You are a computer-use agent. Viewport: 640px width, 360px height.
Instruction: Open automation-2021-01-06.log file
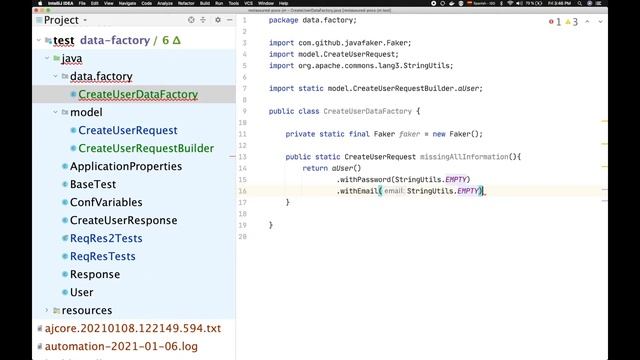click(121, 346)
